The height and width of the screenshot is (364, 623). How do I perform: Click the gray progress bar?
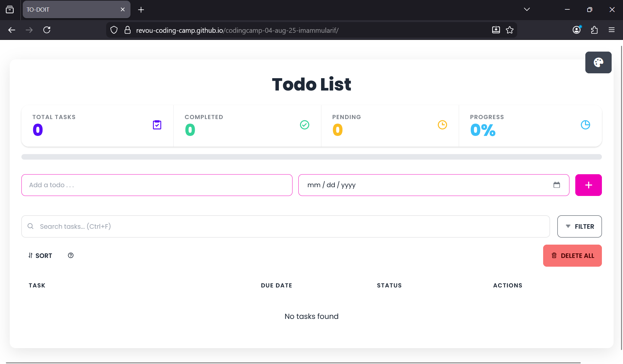point(311,157)
